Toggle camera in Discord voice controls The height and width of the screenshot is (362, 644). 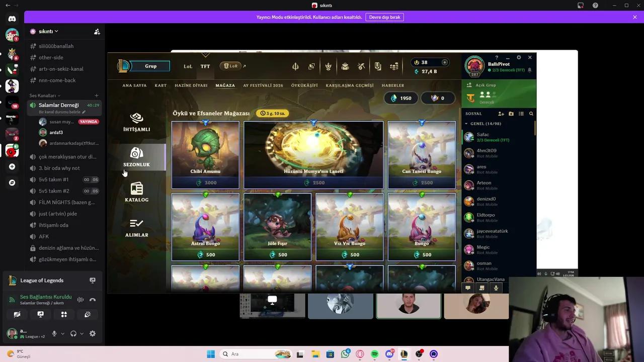[x=17, y=314]
